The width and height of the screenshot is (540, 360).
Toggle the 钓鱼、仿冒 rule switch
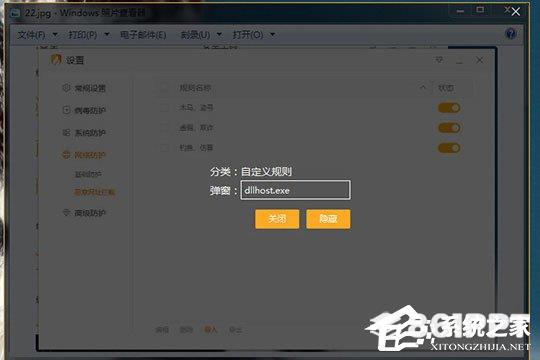click(449, 148)
